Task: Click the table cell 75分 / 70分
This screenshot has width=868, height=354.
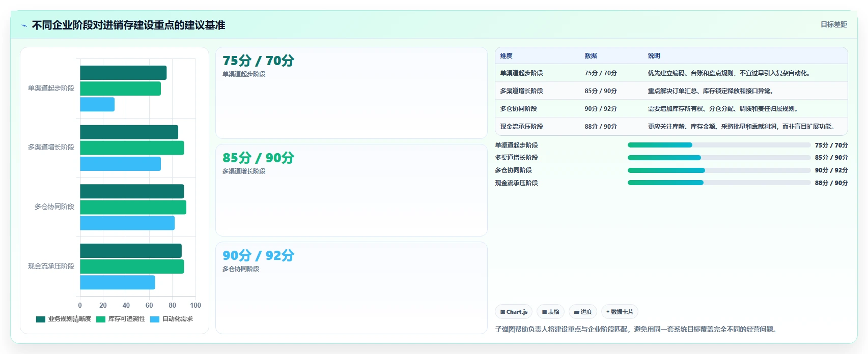Action: (x=601, y=73)
